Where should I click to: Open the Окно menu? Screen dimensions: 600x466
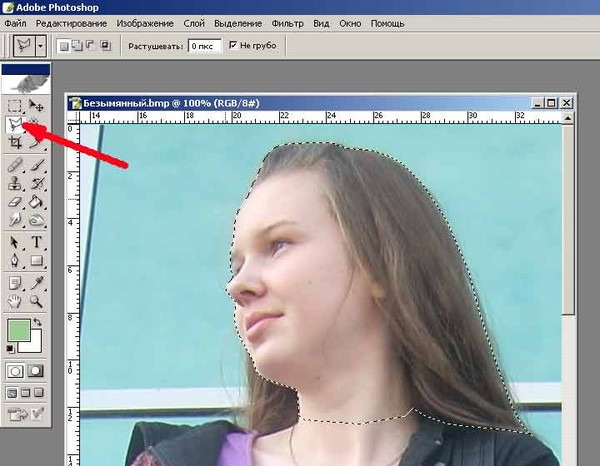click(x=350, y=24)
